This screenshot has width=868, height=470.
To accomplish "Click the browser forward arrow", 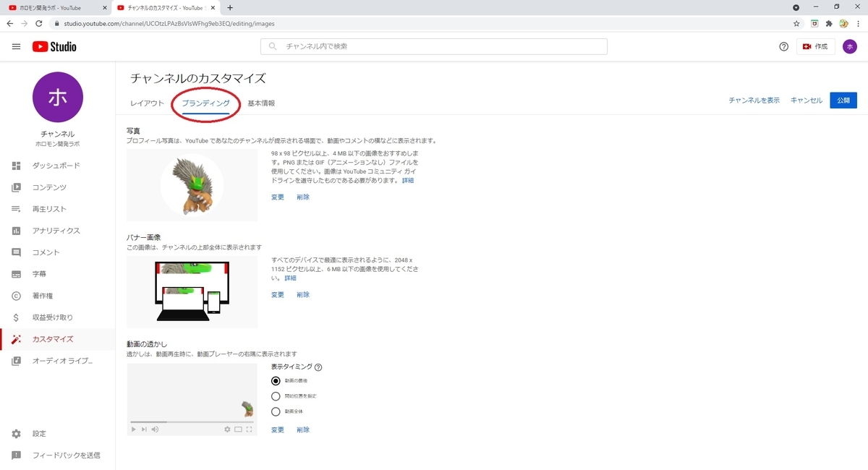I will tap(25, 23).
